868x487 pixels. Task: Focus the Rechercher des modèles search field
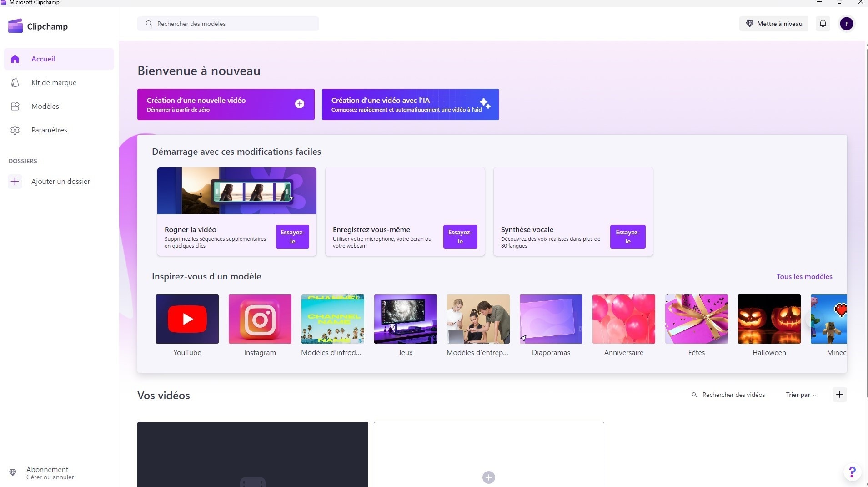(x=228, y=24)
